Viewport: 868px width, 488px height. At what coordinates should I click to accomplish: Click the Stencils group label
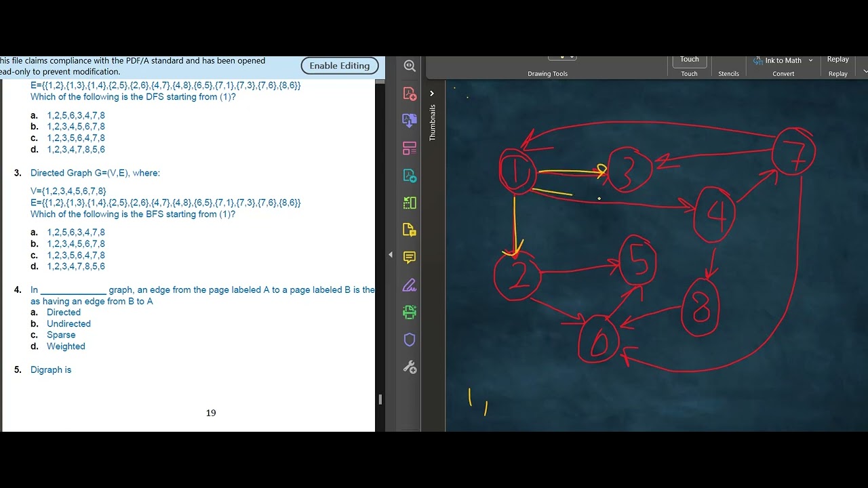click(x=729, y=74)
